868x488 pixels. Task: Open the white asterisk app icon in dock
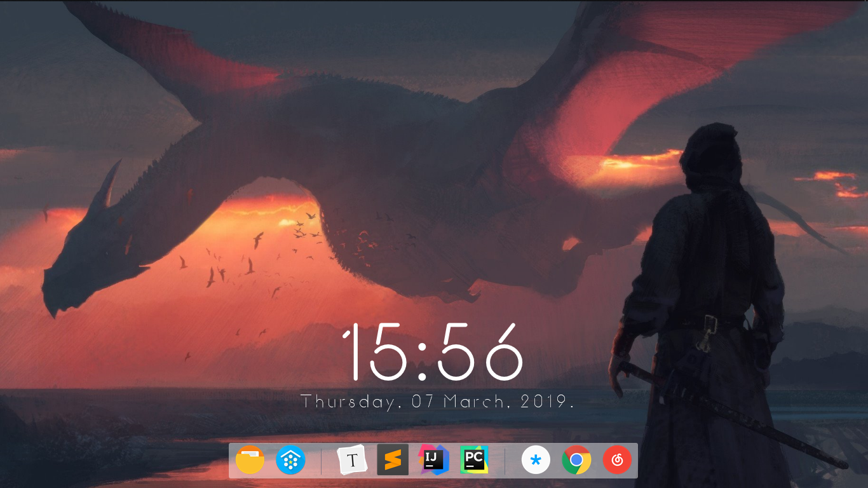click(x=536, y=460)
